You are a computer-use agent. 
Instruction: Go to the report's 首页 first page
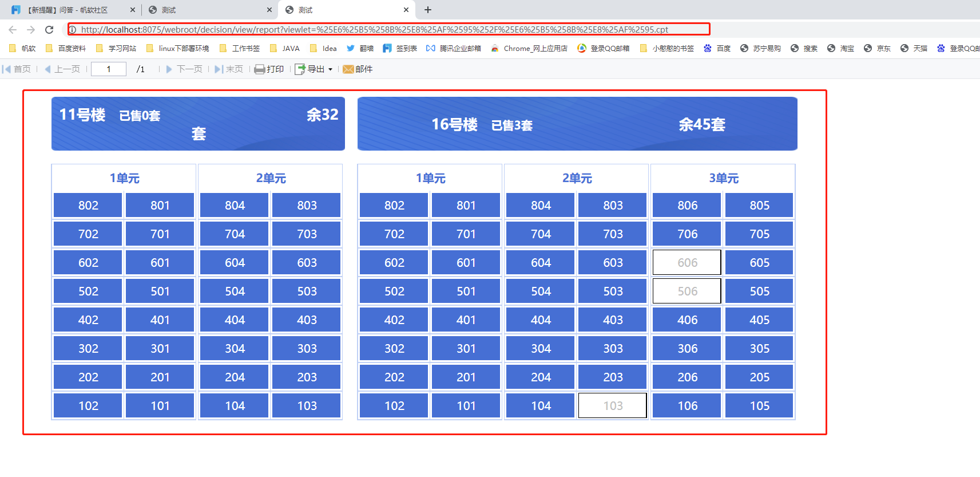tap(17, 69)
